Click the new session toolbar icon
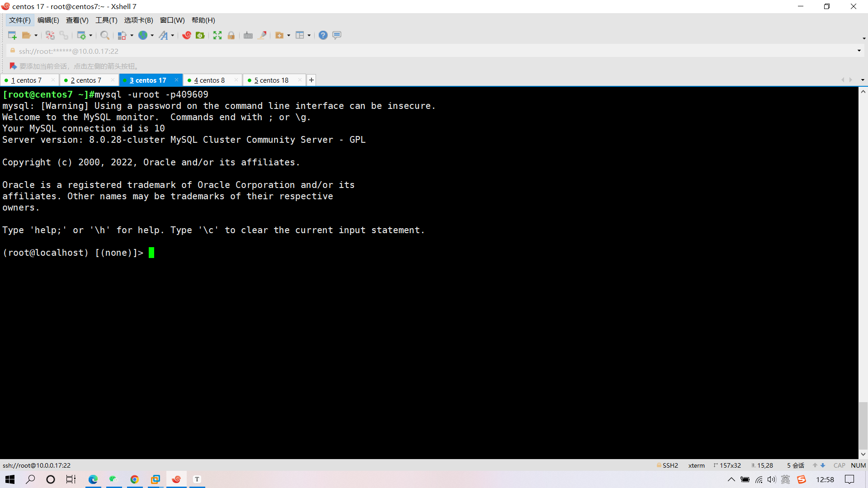The width and height of the screenshot is (868, 488). click(x=12, y=35)
